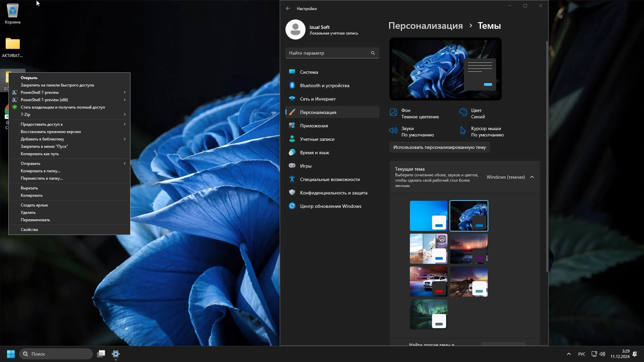Select Переименовать in context menu
The width and height of the screenshot is (644, 362).
click(35, 220)
